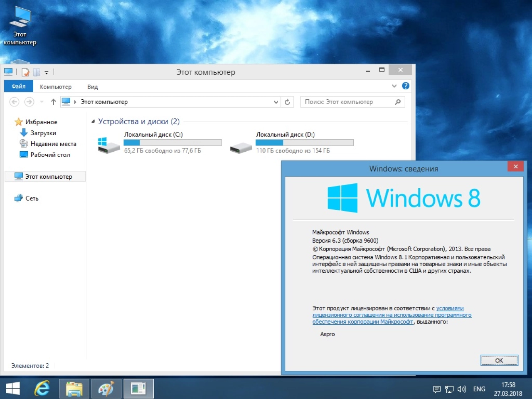Open the volume tray icon
The width and height of the screenshot is (532, 399).
[x=462, y=389]
